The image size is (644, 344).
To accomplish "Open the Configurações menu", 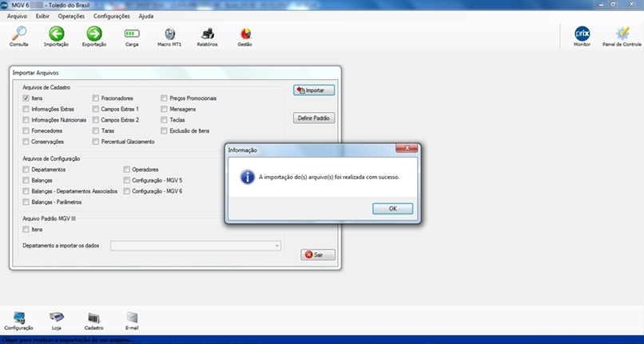I will click(x=111, y=17).
